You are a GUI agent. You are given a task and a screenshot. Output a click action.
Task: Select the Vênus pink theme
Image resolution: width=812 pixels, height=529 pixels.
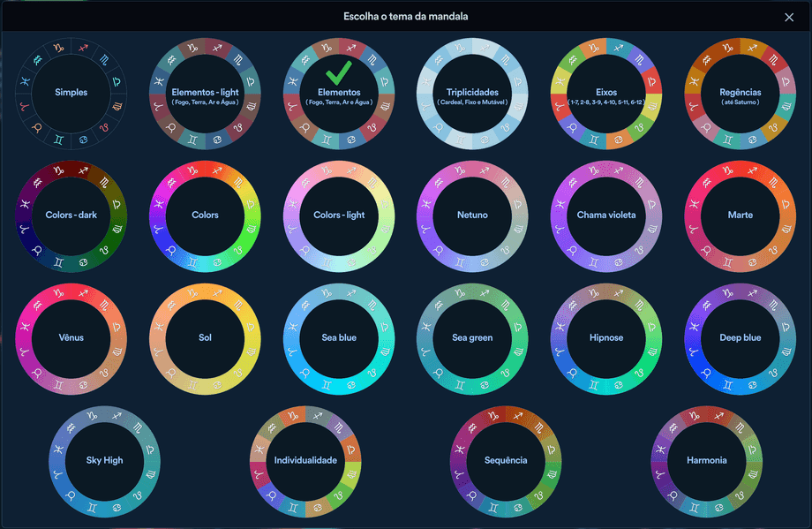click(x=71, y=339)
